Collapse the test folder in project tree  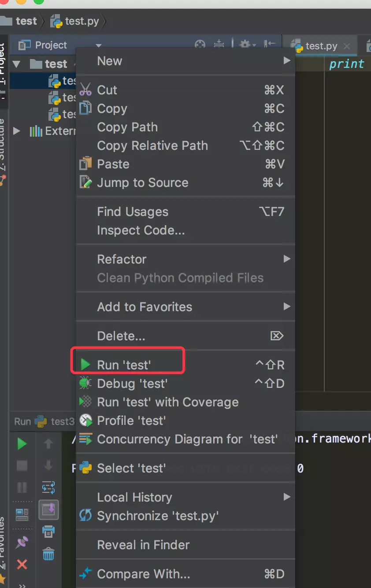pos(17,64)
